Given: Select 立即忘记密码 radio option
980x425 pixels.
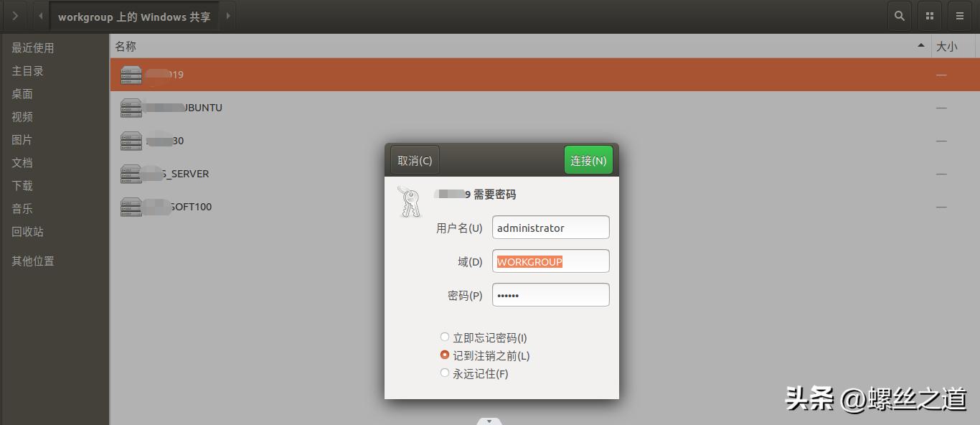Looking at the screenshot, I should (x=445, y=337).
